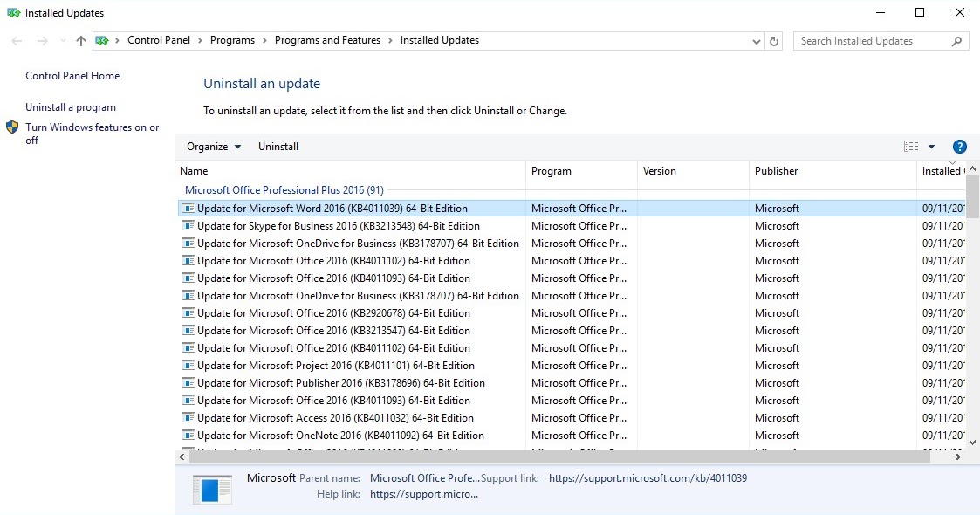Click the Word 2016 KB4011039 update icon
This screenshot has width=980, height=515.
(188, 208)
